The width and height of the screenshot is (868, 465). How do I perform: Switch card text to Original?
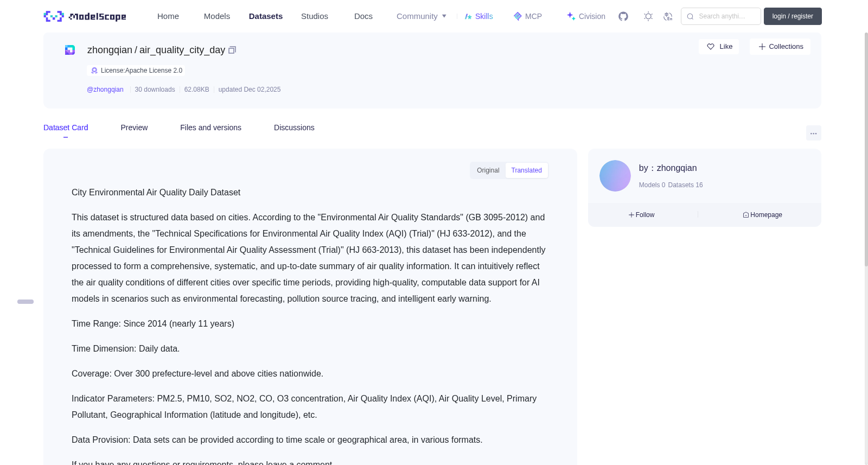(488, 170)
